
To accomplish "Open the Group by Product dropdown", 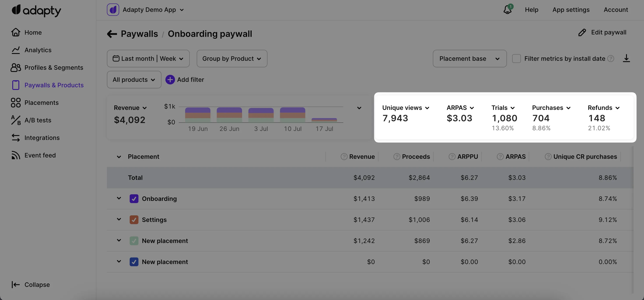I will [232, 59].
